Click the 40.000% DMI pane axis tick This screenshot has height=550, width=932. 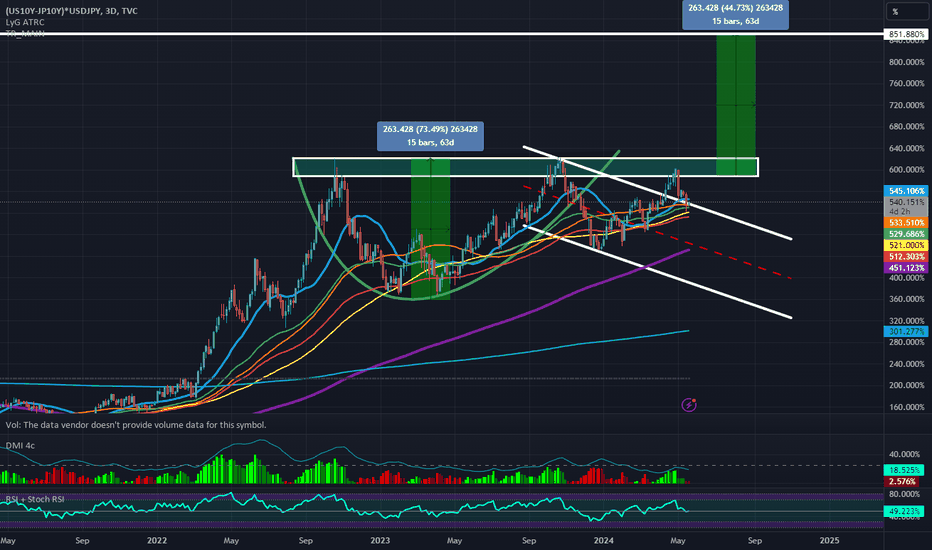click(904, 454)
